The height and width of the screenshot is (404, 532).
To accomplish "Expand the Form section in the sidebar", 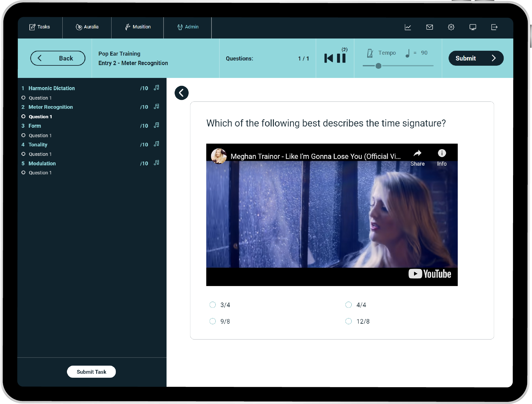I will pos(35,126).
